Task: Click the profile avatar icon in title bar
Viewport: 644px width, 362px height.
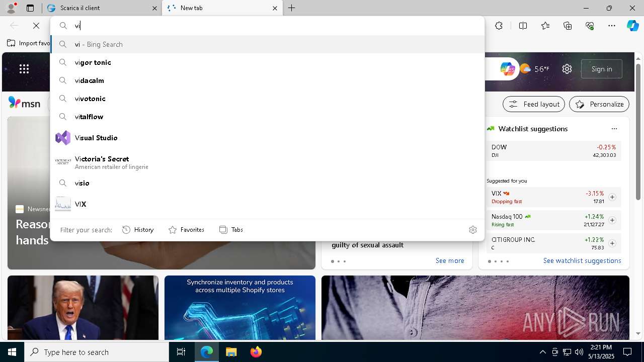Action: pos(11,8)
